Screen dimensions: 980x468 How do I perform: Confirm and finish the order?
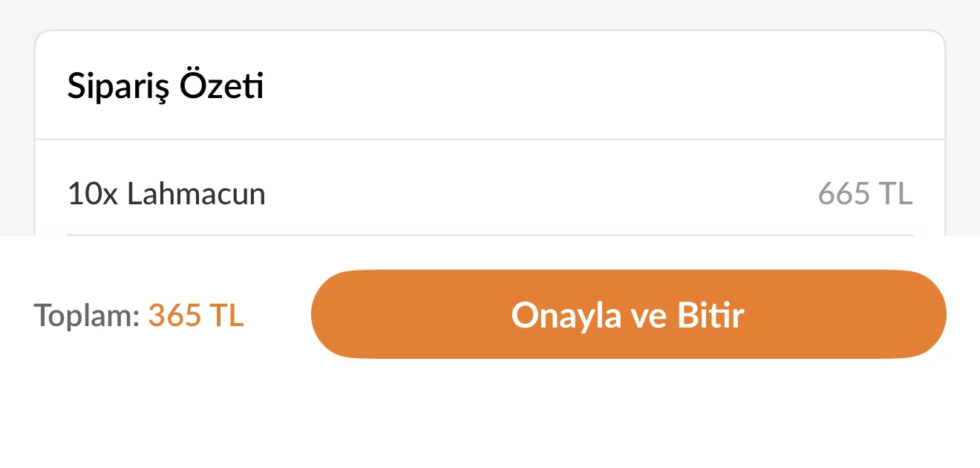click(628, 315)
